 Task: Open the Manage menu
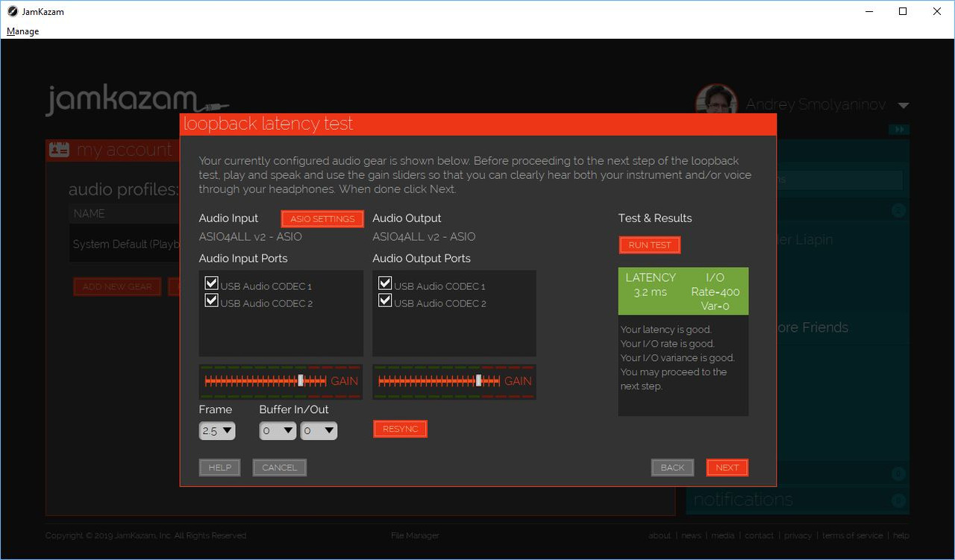[x=22, y=31]
